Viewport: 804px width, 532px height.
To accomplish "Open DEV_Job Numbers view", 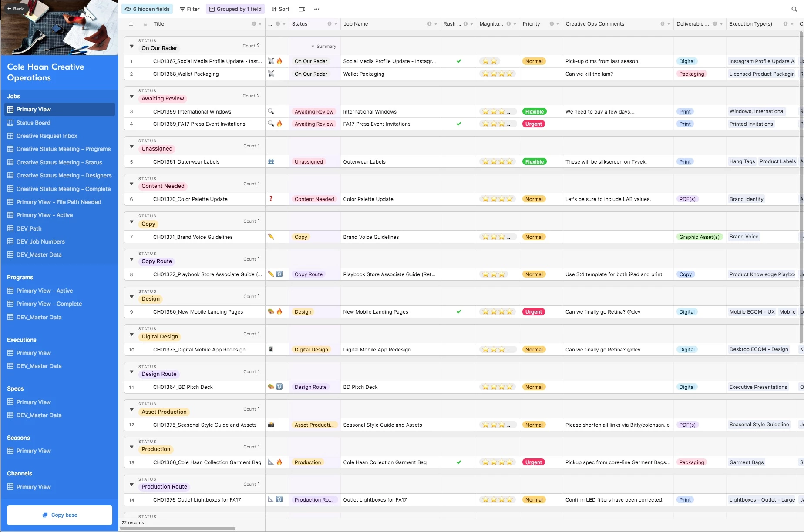I will point(40,241).
